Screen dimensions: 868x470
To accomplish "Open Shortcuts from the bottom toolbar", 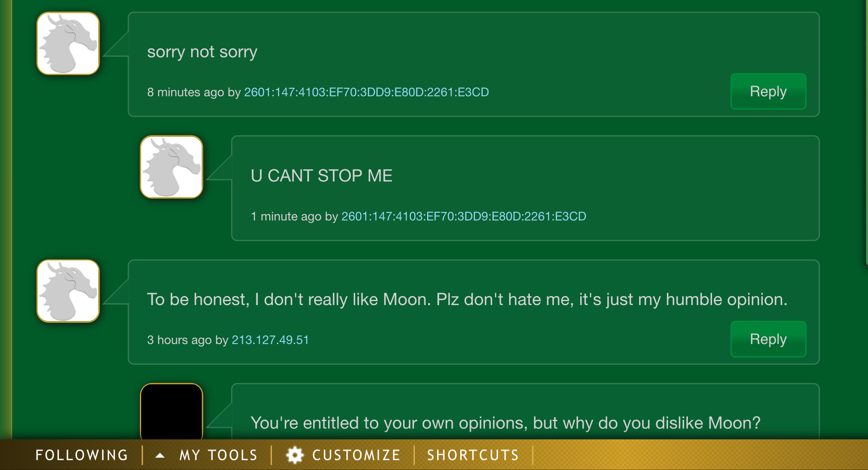I will coord(473,455).
